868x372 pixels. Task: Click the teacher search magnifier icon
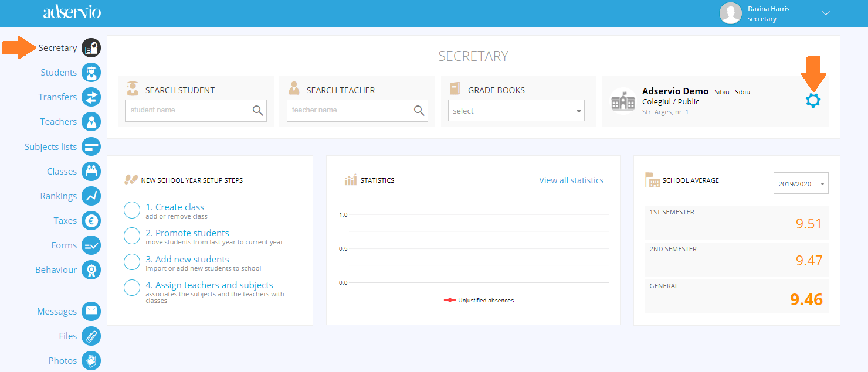coord(419,110)
